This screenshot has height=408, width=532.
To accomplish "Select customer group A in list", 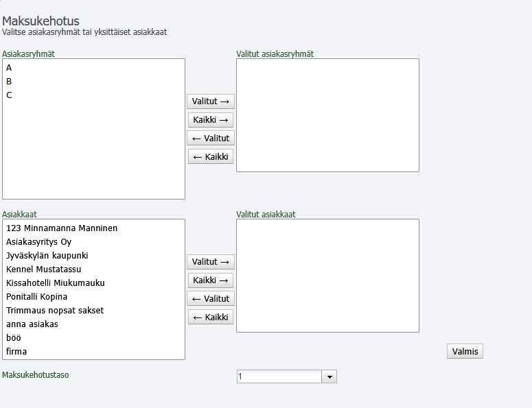I will 93,68.
